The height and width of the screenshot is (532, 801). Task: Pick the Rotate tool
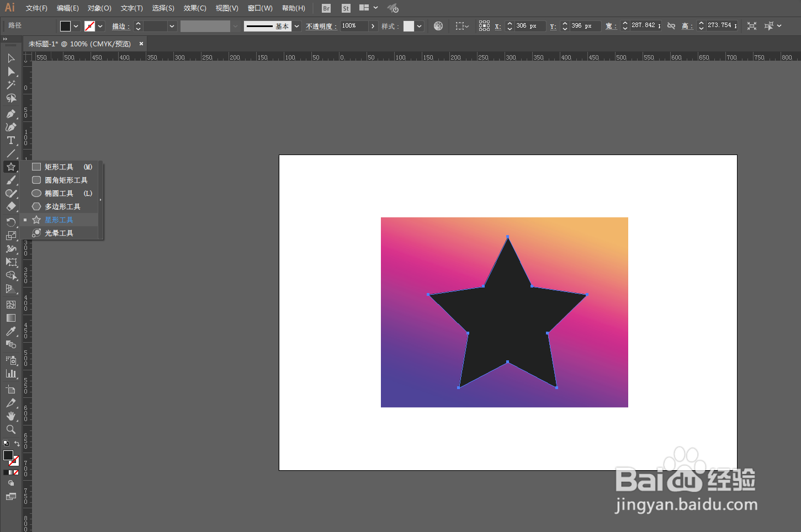(x=10, y=222)
